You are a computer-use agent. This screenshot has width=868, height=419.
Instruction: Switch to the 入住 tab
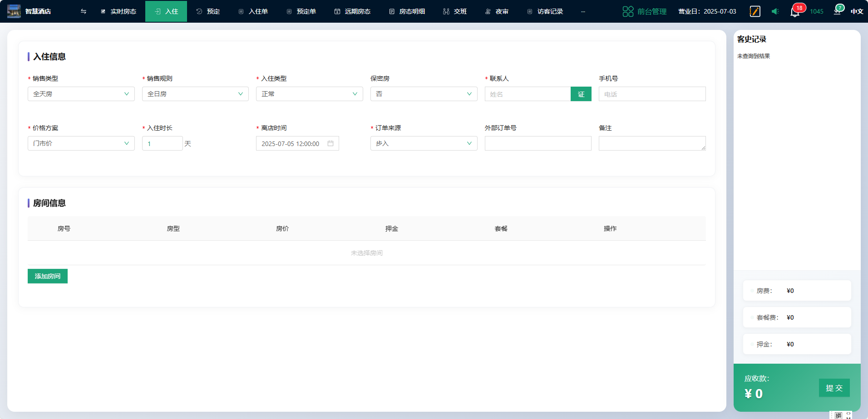(166, 11)
